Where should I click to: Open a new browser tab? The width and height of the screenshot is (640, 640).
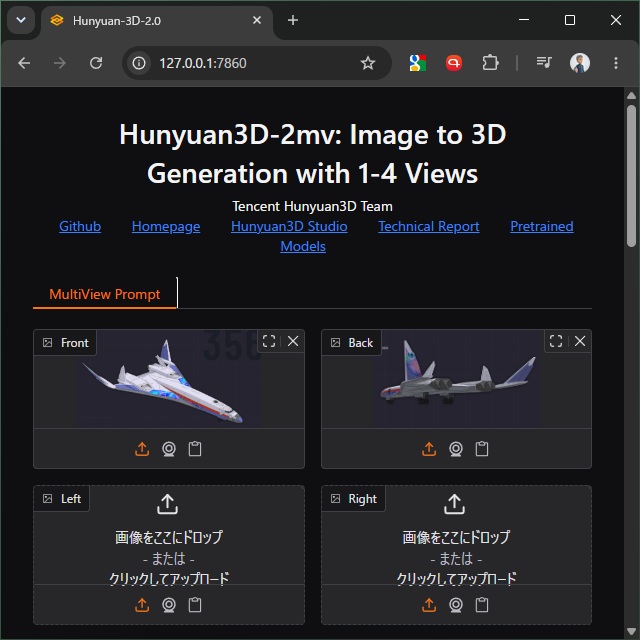click(x=293, y=20)
